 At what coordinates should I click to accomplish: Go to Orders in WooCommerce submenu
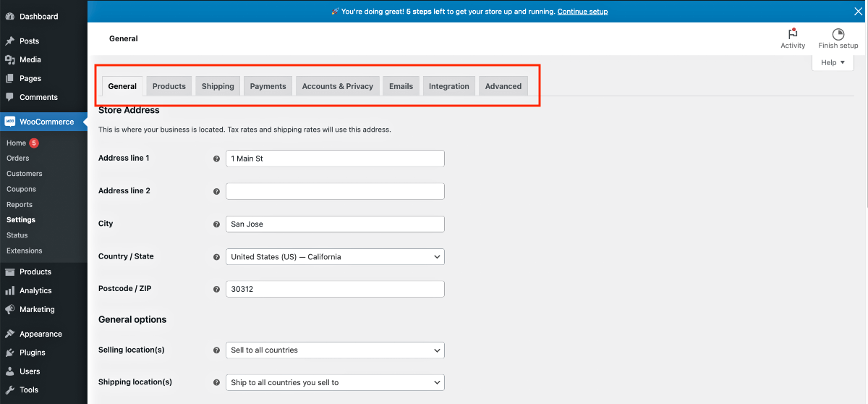pos(18,159)
